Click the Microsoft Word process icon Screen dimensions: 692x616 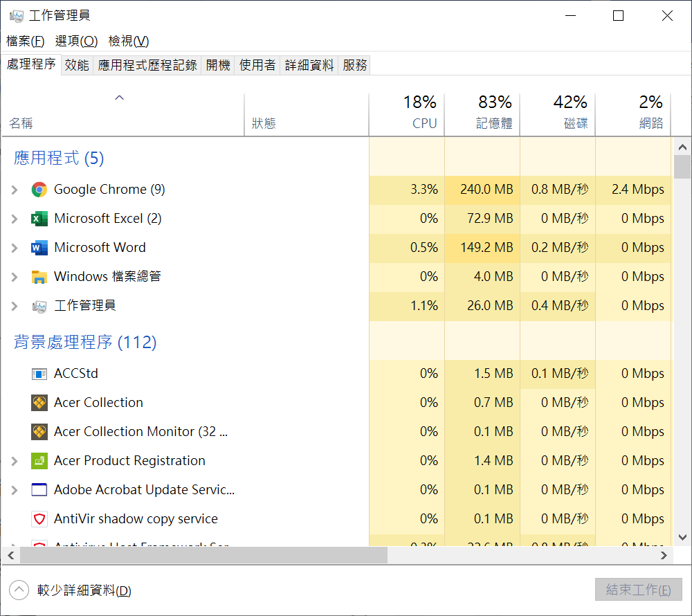pyautogui.click(x=39, y=248)
